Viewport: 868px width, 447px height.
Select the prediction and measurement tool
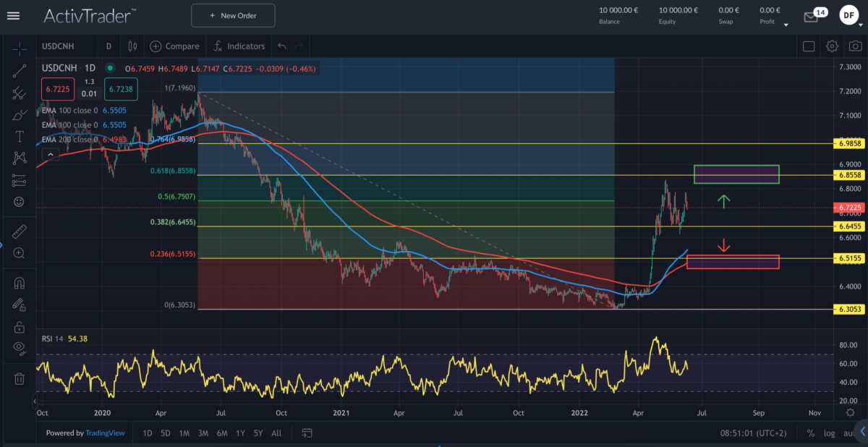(20, 179)
